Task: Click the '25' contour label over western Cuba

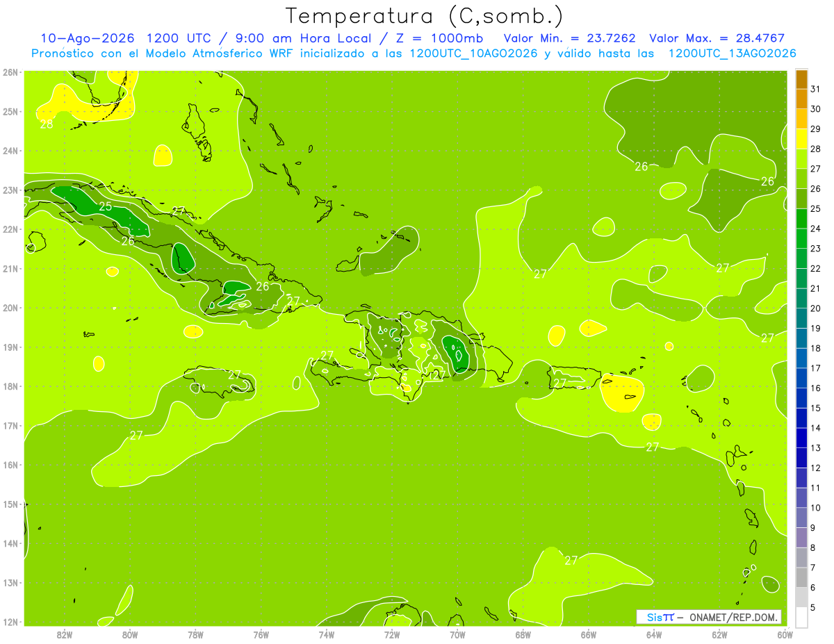Action: point(106,206)
